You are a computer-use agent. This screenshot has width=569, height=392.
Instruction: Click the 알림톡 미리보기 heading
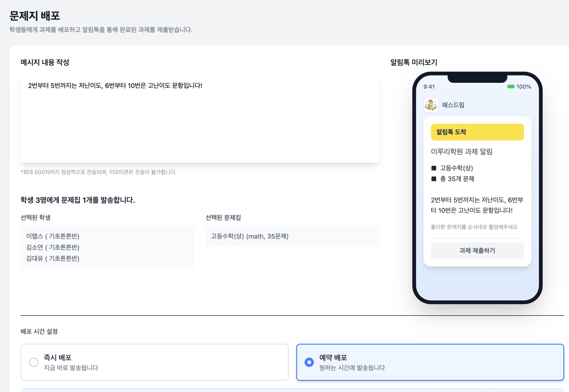pos(414,62)
